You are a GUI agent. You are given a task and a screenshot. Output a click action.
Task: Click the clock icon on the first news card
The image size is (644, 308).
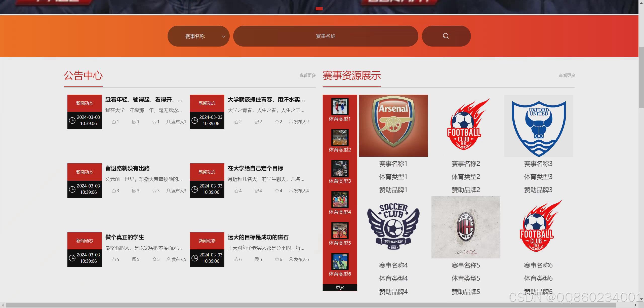click(72, 121)
